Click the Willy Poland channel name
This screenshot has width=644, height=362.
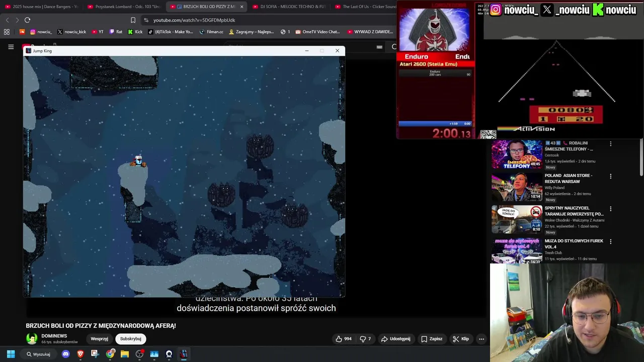(x=555, y=188)
